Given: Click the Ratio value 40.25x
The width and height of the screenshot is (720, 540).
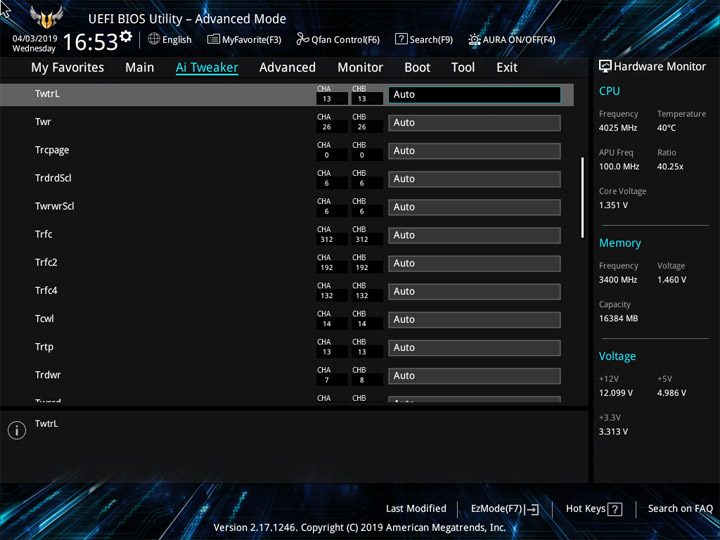Looking at the screenshot, I should pyautogui.click(x=670, y=167).
